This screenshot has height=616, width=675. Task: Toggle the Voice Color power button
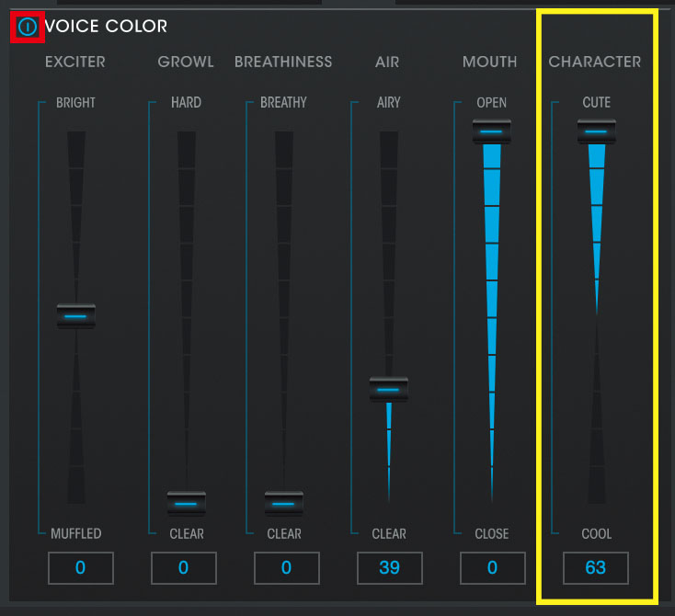click(27, 27)
